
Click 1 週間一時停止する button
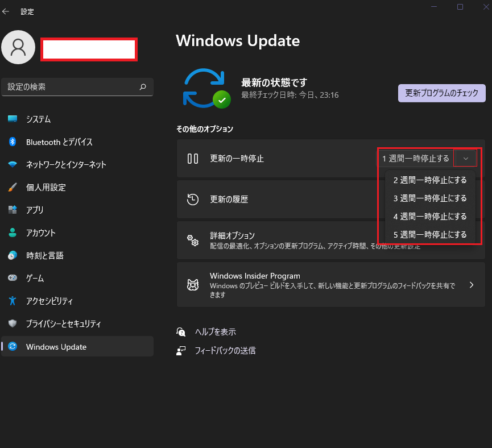point(415,159)
